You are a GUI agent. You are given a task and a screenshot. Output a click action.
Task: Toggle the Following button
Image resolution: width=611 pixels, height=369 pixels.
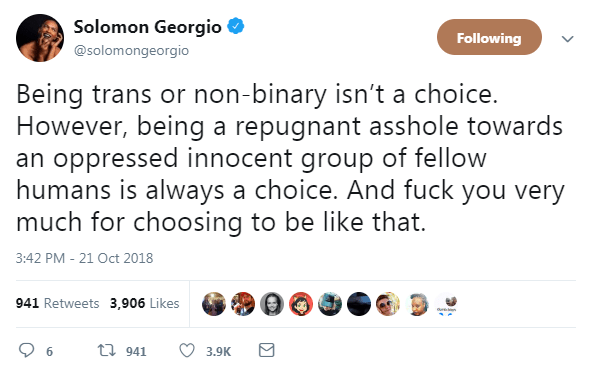[489, 37]
